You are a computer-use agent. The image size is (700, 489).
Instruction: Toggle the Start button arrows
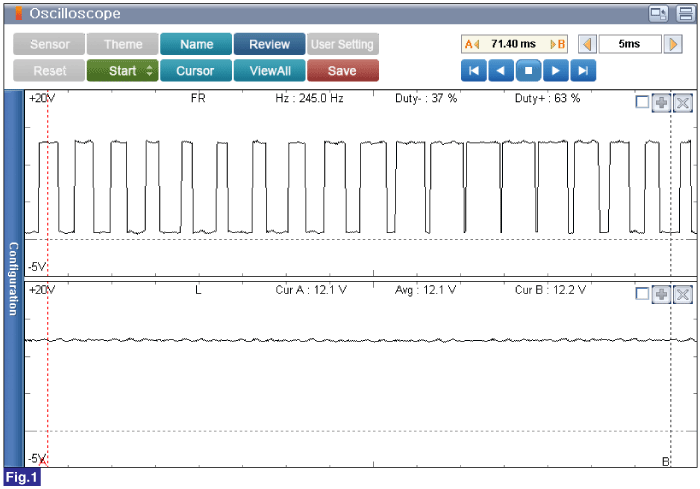click(x=150, y=71)
